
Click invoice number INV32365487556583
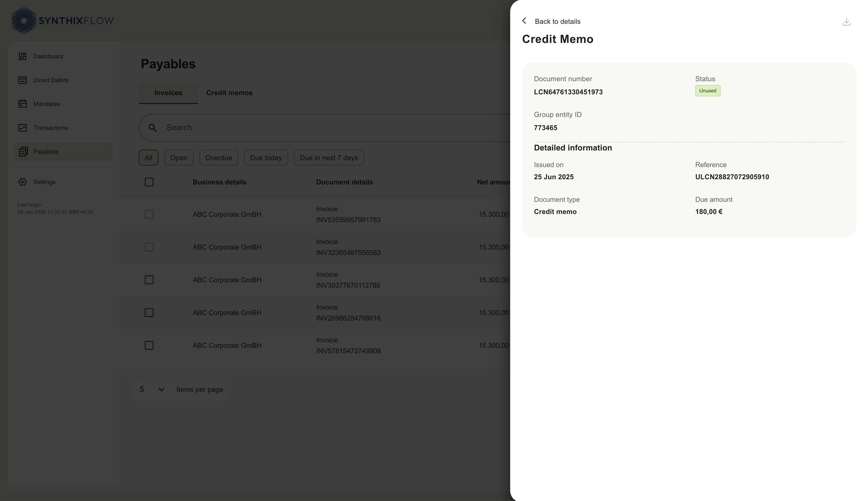[348, 252]
